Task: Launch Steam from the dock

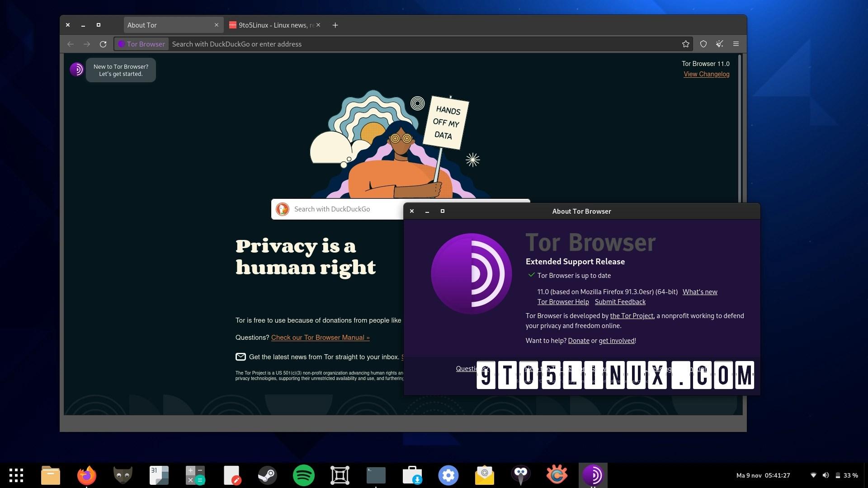Action: point(268,475)
